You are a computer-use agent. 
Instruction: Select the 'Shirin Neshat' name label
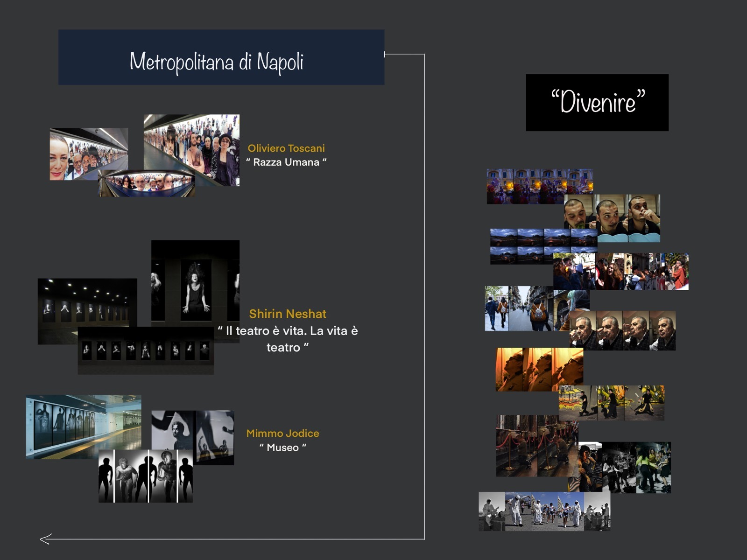288,314
